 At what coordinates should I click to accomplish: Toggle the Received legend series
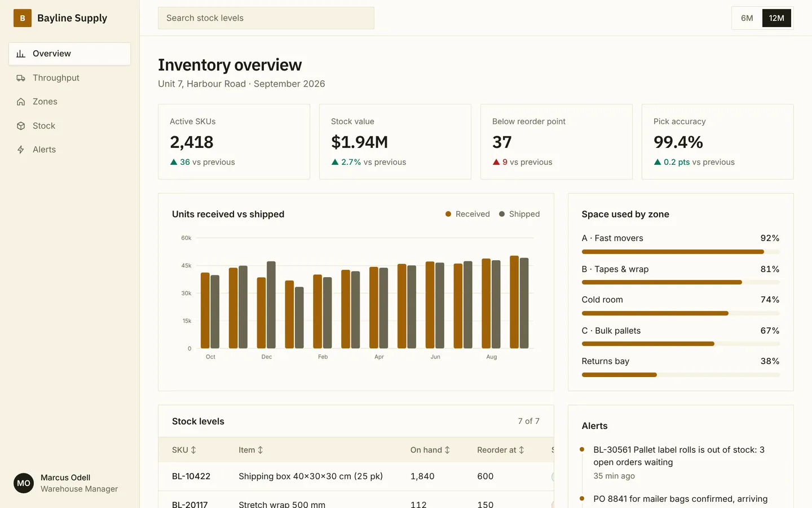click(467, 214)
